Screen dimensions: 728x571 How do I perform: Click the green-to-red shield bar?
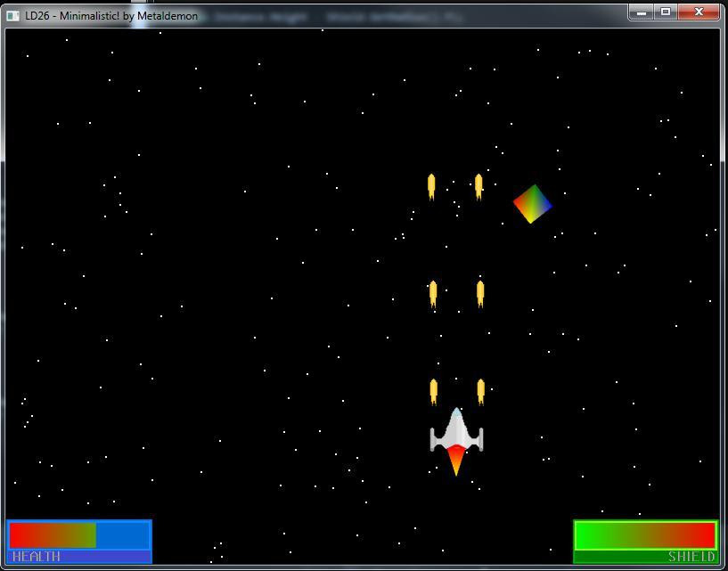[x=645, y=535]
